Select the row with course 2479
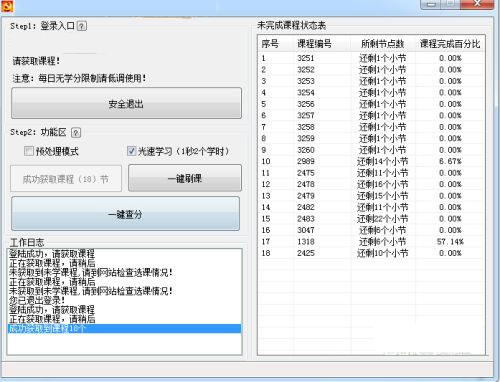500x382 pixels. pos(371,196)
